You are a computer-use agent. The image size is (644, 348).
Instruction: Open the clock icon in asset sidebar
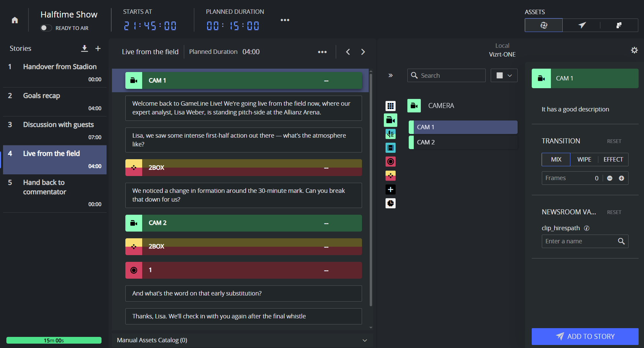tap(390, 203)
